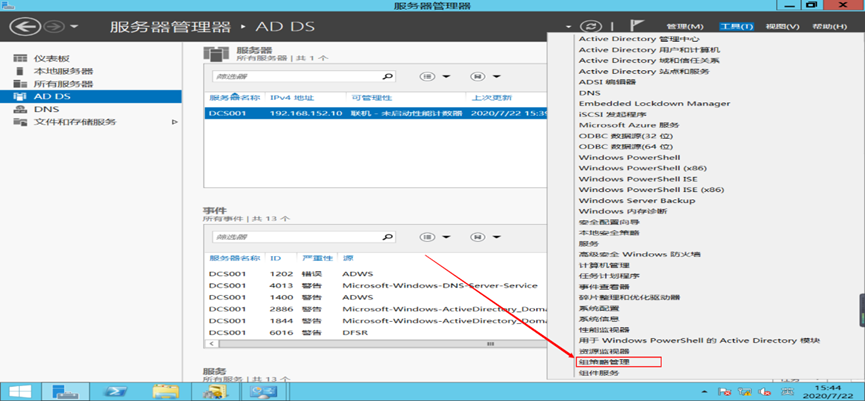Close the 工具(T) menu from the menu bar
Screen dimensions: 865x401
[736, 26]
